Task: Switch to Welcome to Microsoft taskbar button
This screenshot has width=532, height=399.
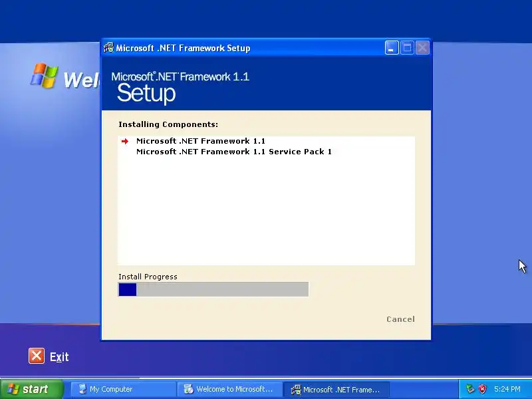Action: tap(229, 389)
